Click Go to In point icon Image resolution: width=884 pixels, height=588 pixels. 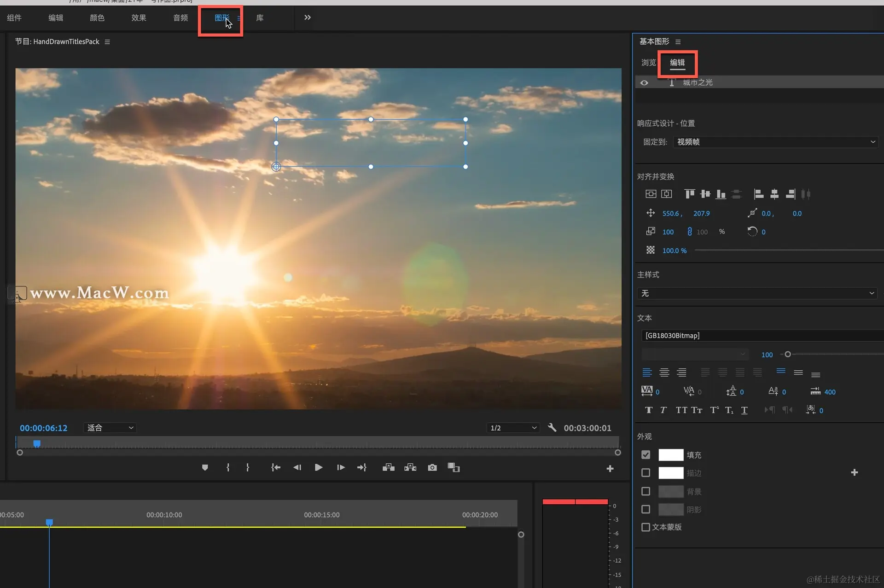pos(275,467)
